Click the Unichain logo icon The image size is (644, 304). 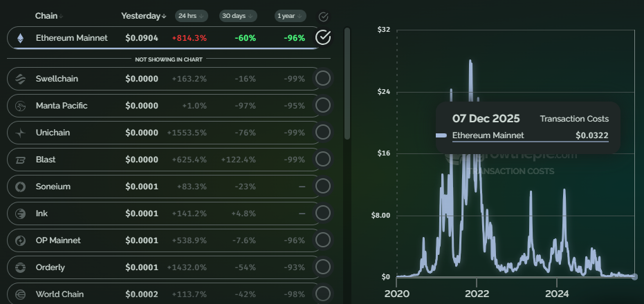(x=21, y=133)
